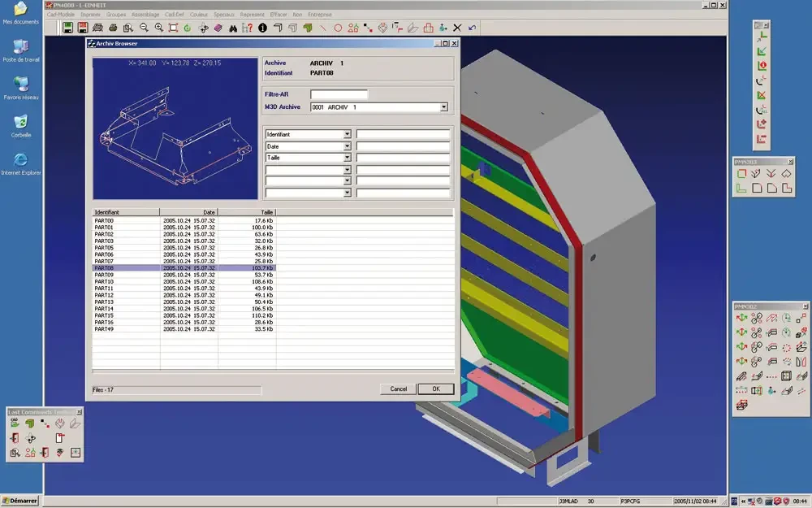Image resolution: width=812 pixels, height=508 pixels.
Task: Select the PART10 row
Action: click(x=184, y=281)
